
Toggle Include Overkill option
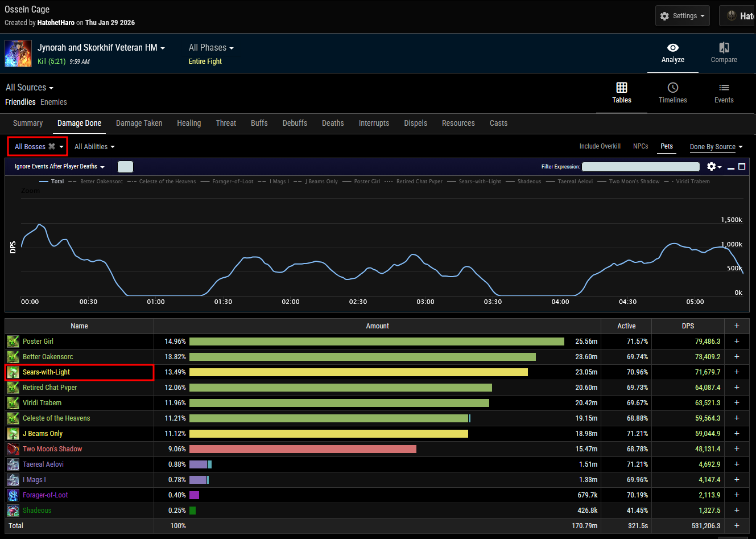(600, 146)
